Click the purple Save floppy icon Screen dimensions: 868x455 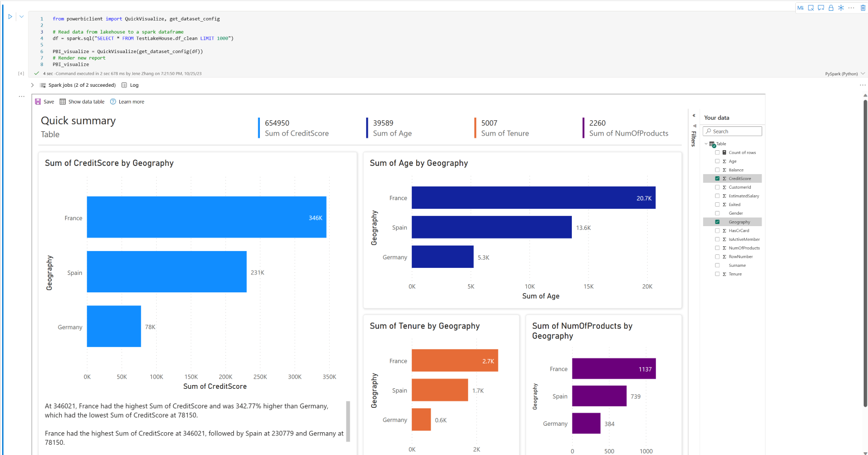[x=38, y=101]
